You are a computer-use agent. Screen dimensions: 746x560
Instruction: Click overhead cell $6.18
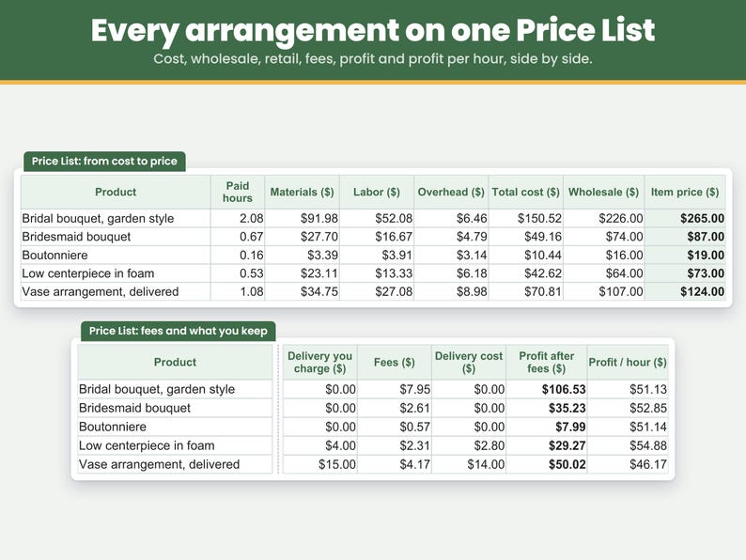(451, 273)
